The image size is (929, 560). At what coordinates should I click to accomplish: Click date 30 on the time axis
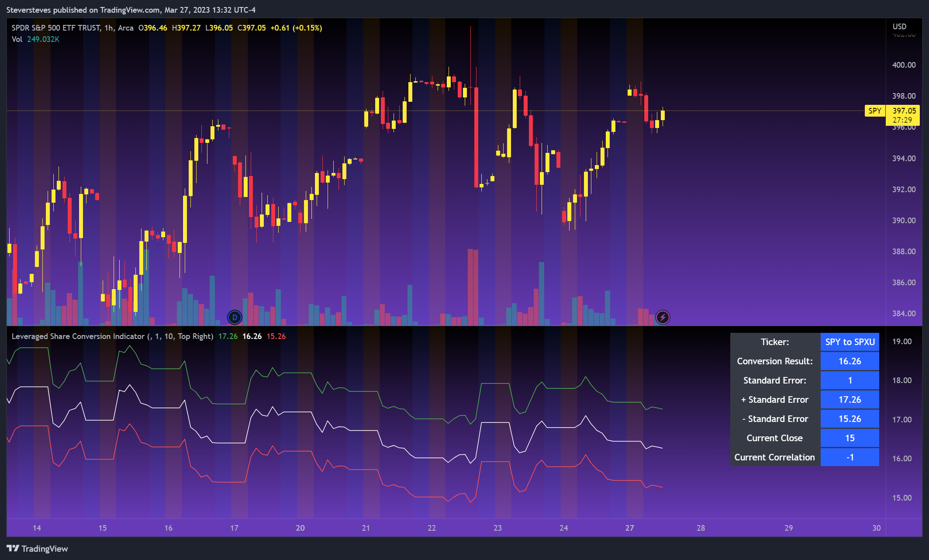(x=877, y=528)
